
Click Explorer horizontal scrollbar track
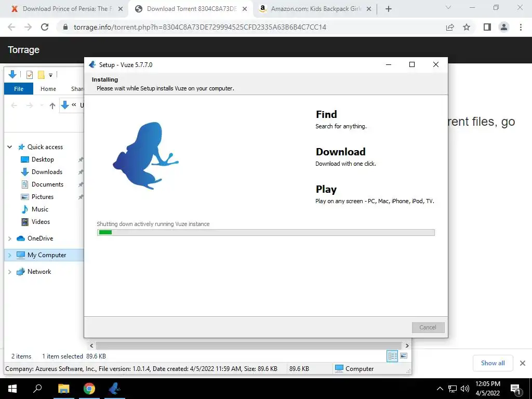click(x=249, y=345)
